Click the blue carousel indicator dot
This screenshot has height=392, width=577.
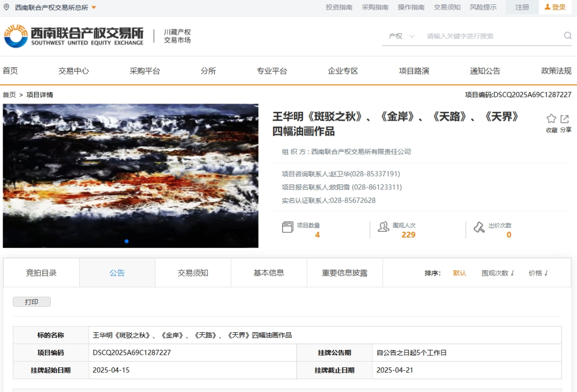[127, 241]
